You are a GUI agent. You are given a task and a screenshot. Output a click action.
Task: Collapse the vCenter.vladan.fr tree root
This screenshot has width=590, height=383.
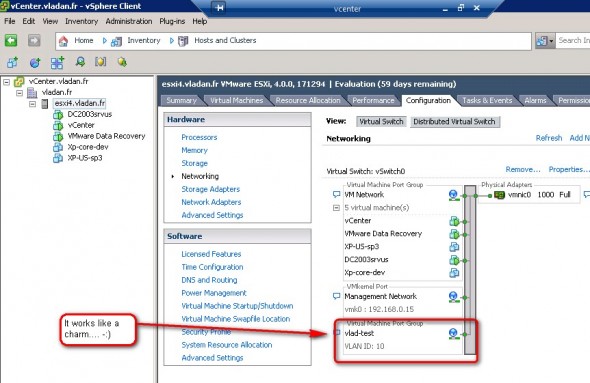(x=6, y=82)
